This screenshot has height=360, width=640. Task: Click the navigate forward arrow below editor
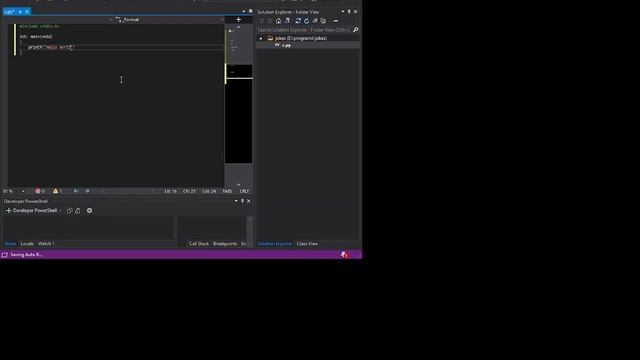pos(87,191)
